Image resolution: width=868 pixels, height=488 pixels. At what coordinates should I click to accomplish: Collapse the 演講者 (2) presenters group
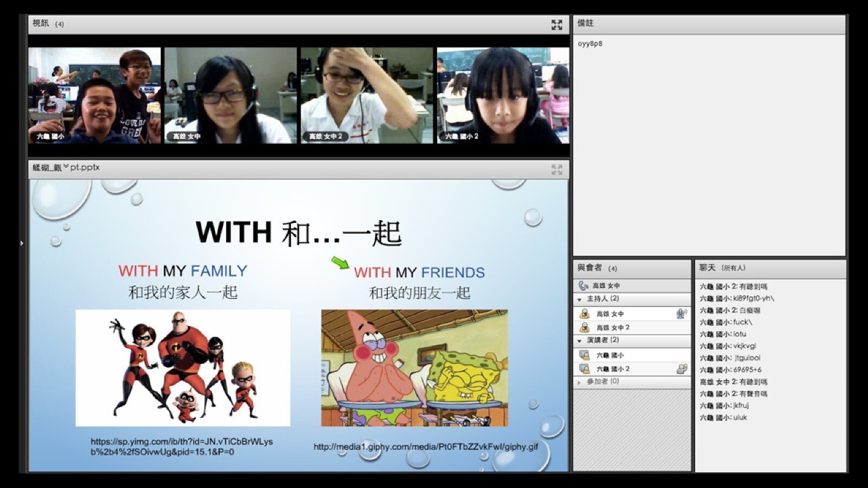[579, 341]
